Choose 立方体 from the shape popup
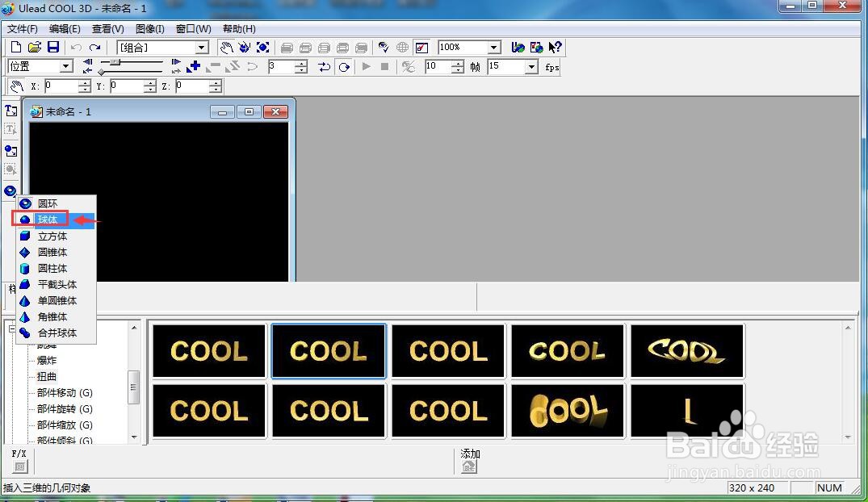Screen dimensions: 868x502 coord(56,236)
